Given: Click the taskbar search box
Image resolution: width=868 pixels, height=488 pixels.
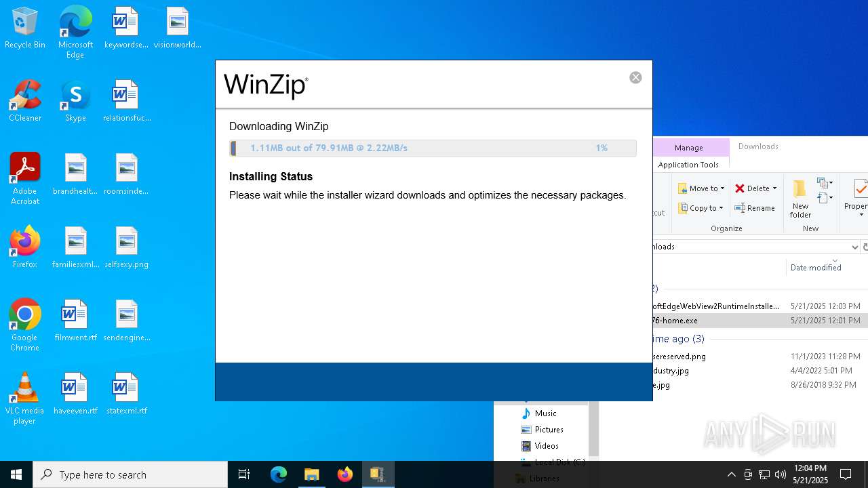Looking at the screenshot, I should click(x=130, y=474).
